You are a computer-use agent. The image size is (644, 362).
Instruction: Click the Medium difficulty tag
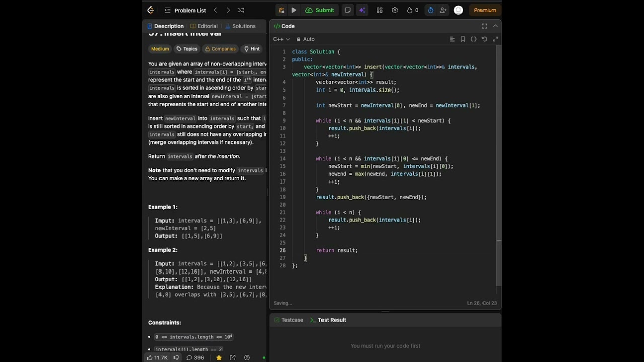[160, 49]
